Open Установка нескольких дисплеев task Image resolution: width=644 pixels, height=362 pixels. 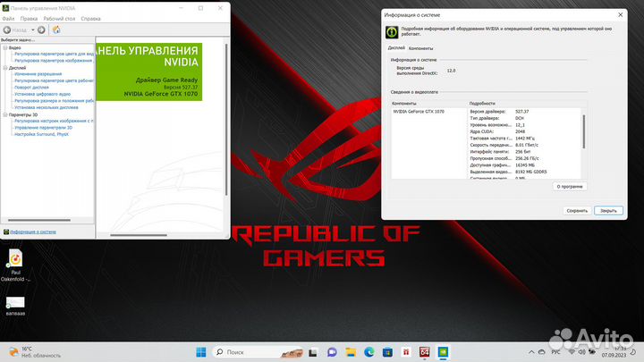(47, 107)
